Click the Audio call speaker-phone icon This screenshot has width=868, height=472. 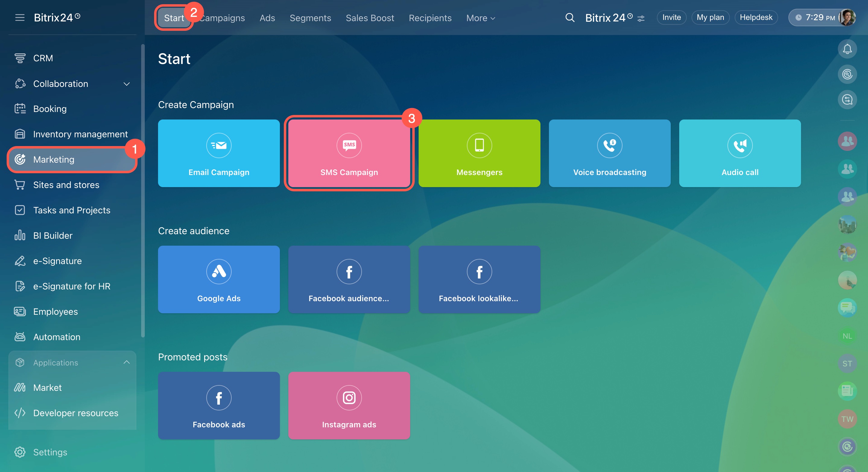[x=740, y=145]
